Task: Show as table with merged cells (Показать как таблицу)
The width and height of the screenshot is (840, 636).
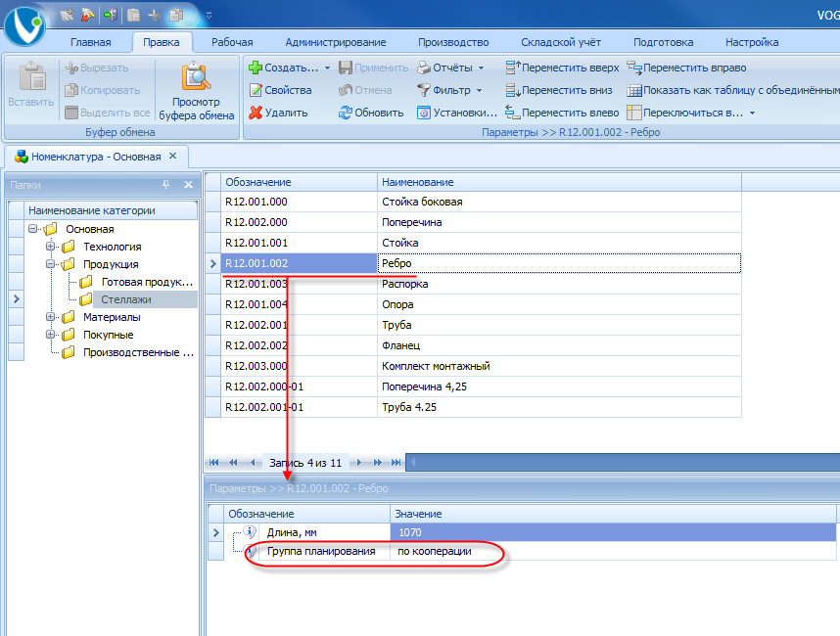Action: (733, 90)
